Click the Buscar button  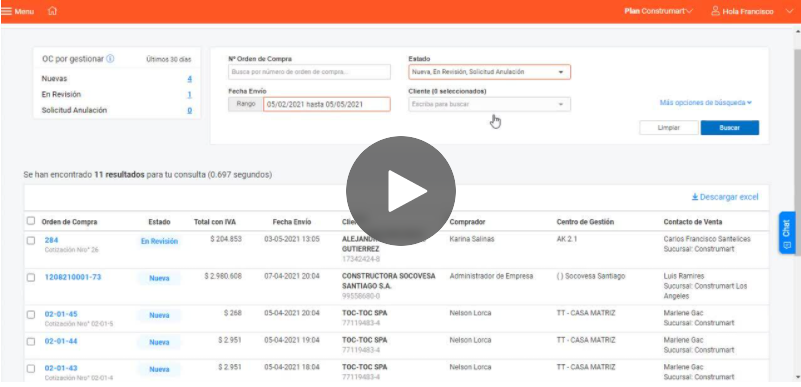tap(729, 128)
